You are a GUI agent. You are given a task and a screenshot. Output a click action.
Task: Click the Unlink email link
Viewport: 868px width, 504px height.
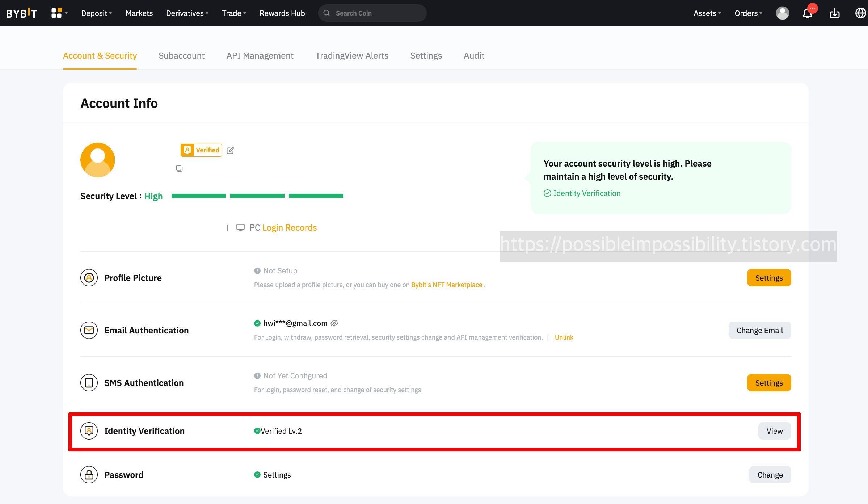coord(564,337)
